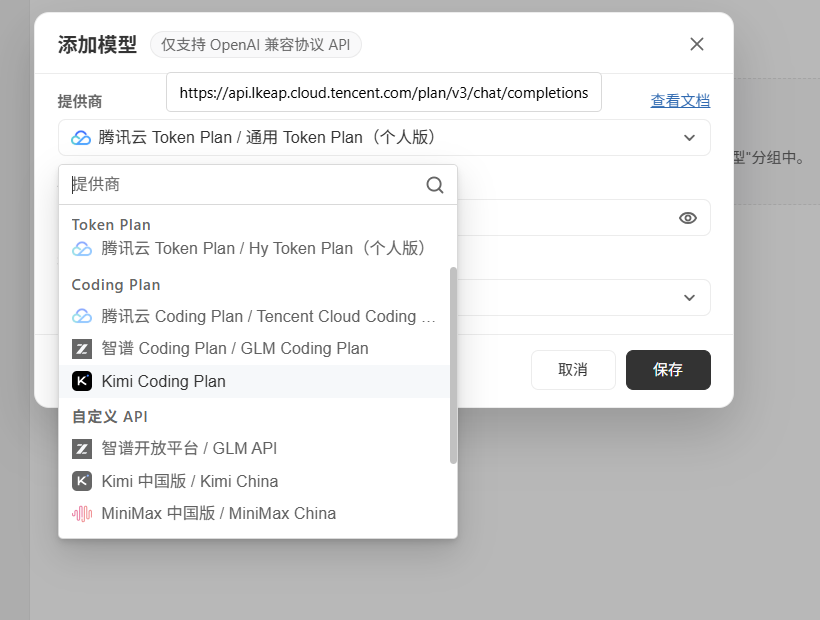Click the Z icon beside 智谱 Coding Plan

82,349
